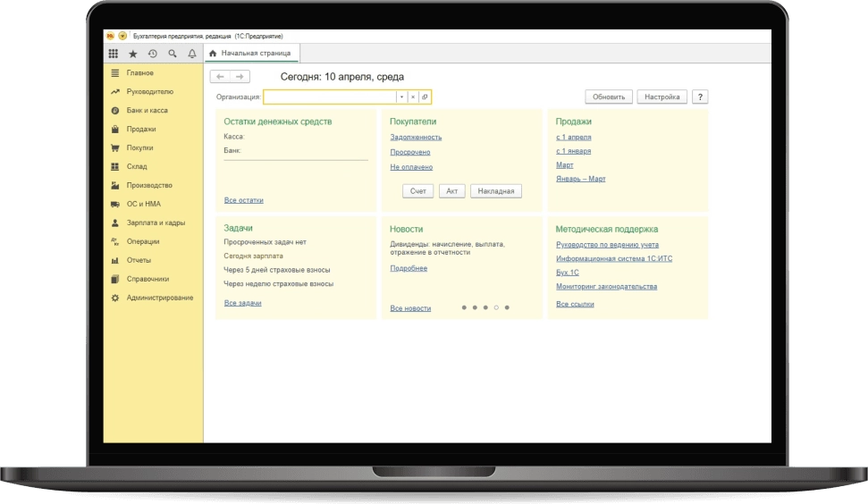This screenshot has height=504, width=868.
Task: Open Favorites with the star icon
Action: [x=132, y=54]
